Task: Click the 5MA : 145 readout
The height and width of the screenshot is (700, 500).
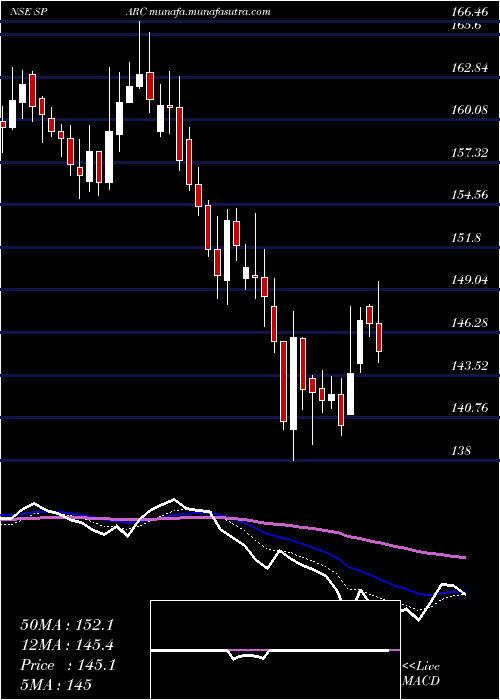Action: click(x=56, y=685)
